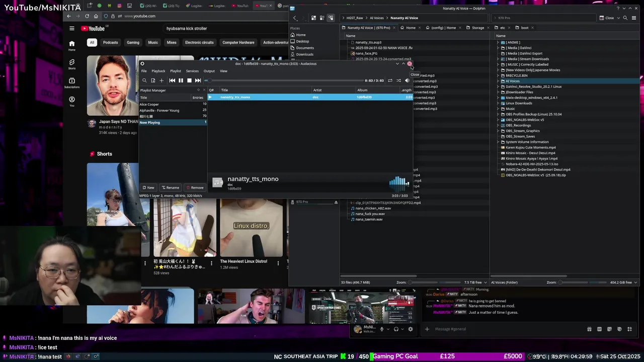This screenshot has width=644, height=362.
Task: Switch Dolphin to Details view mode
Action: tap(331, 18)
